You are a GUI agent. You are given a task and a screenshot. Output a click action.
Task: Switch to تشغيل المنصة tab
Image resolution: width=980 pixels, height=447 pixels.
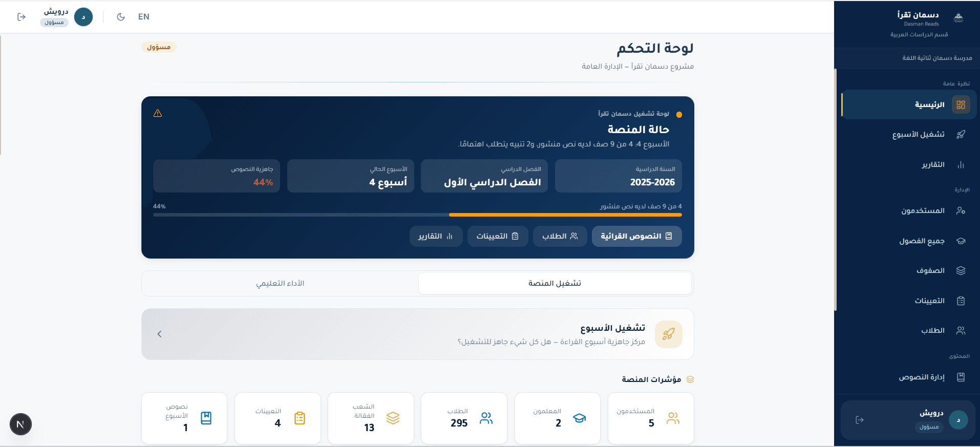555,283
